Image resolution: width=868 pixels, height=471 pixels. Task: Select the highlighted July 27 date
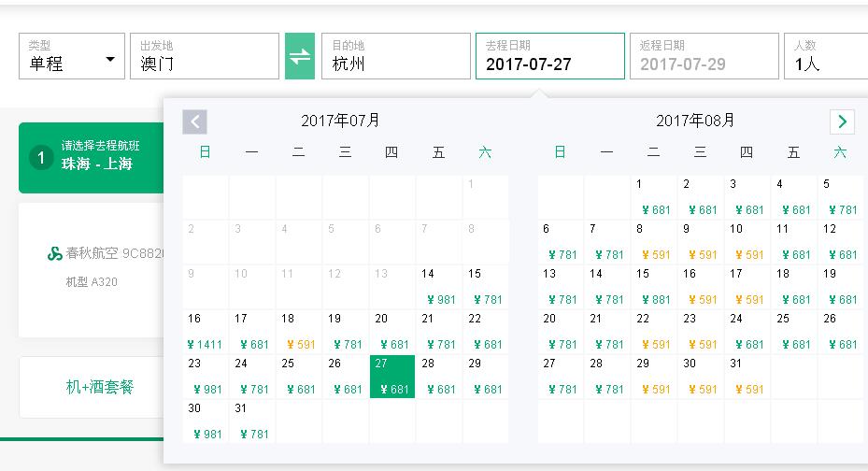[x=392, y=377]
